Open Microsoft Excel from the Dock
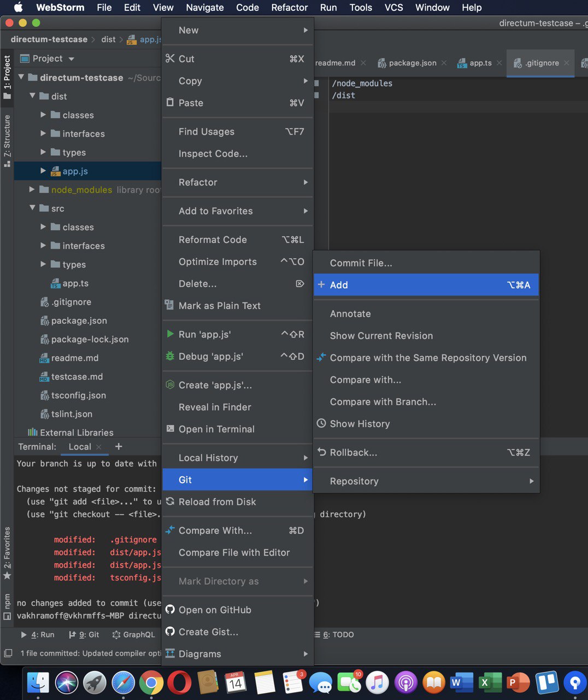 [x=490, y=682]
